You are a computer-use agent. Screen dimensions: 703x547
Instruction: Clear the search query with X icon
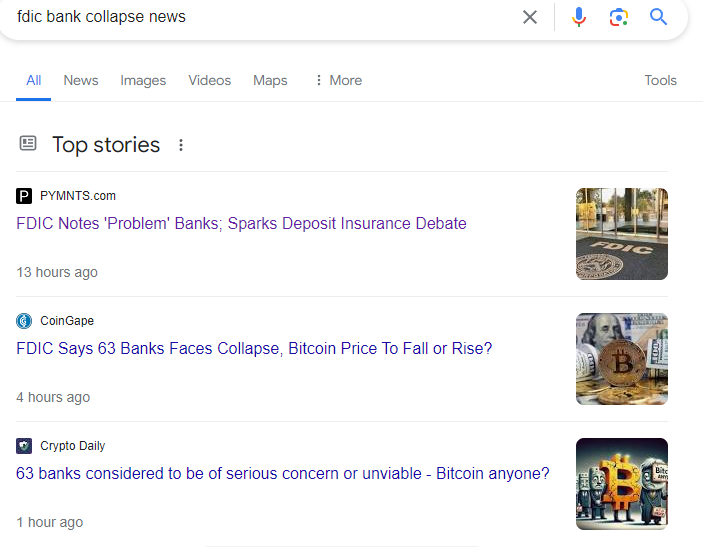tap(529, 17)
